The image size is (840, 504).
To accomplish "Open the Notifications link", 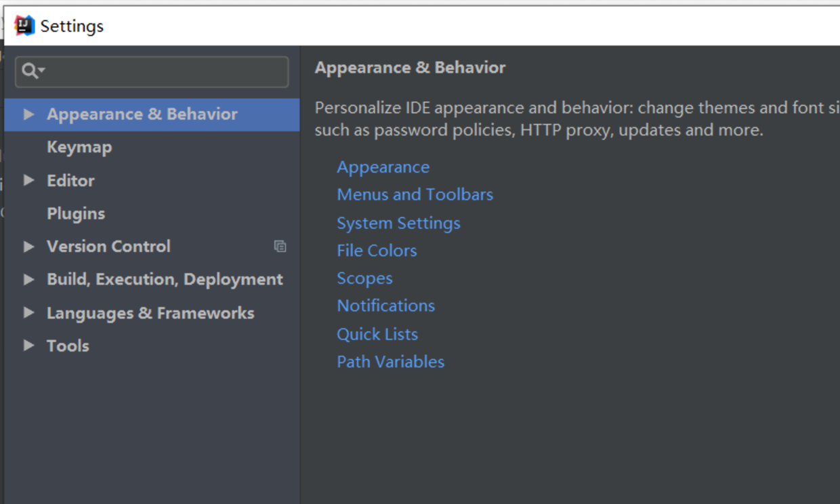I will [x=385, y=306].
